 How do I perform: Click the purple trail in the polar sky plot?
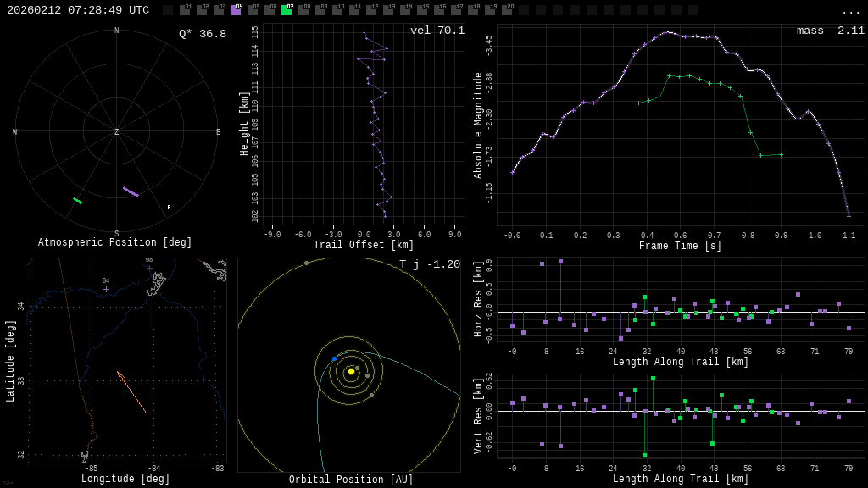(131, 192)
